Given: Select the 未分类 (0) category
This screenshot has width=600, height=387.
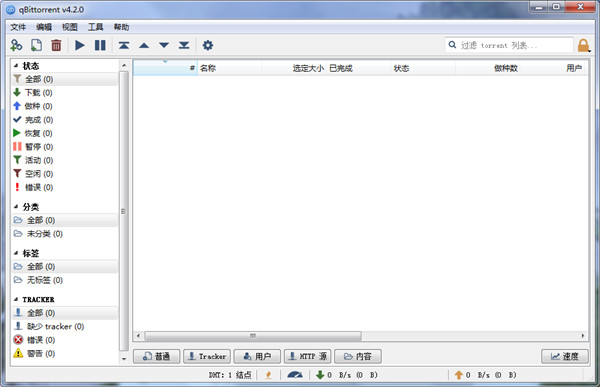Looking at the screenshot, I should (x=65, y=234).
